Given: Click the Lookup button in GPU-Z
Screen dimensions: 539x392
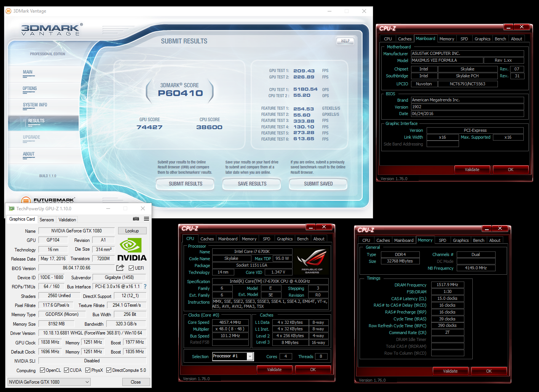Looking at the screenshot, I should click(x=132, y=231).
